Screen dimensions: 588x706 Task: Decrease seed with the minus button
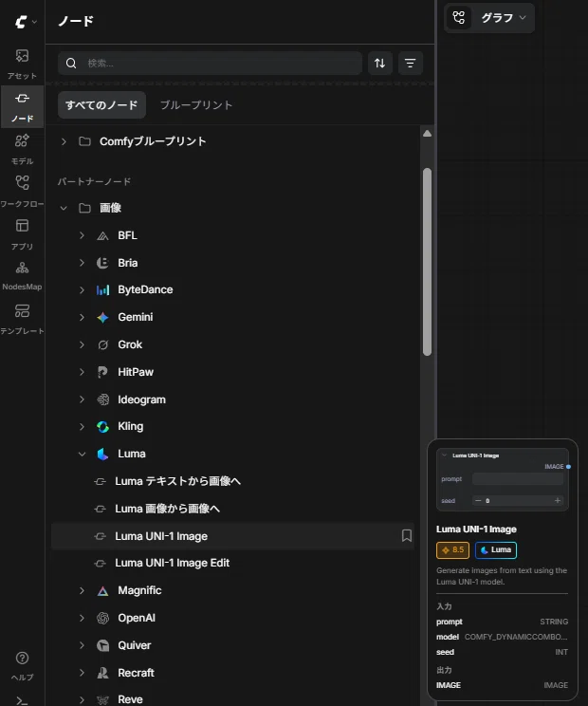pyautogui.click(x=478, y=500)
